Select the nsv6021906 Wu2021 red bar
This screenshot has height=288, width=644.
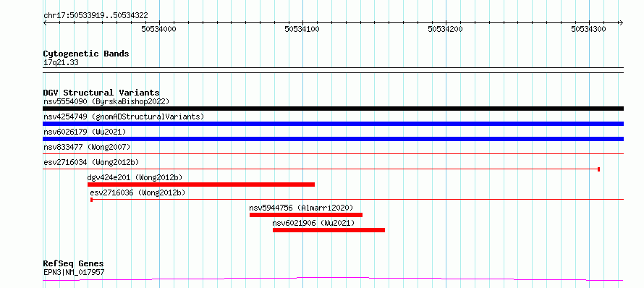click(329, 230)
